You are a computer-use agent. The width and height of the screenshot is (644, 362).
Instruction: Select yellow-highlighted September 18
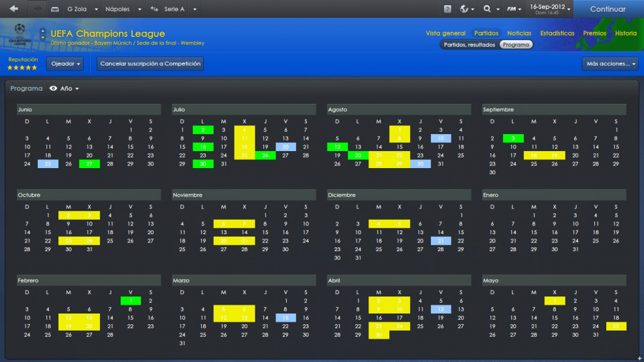pyautogui.click(x=534, y=156)
